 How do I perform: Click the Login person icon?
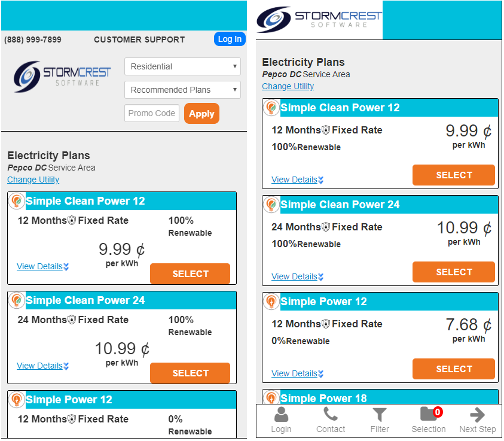pyautogui.click(x=281, y=415)
